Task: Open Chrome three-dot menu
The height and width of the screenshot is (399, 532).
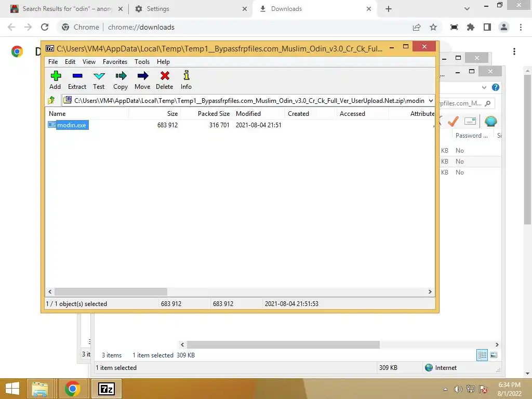Action: (x=521, y=27)
